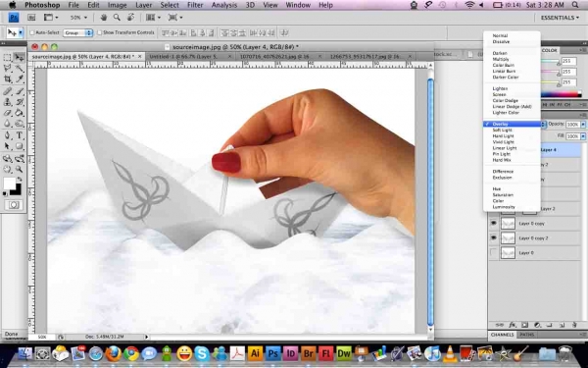Hide the Layer 0 copy layer
The width and height of the screenshot is (588, 368).
pos(494,224)
